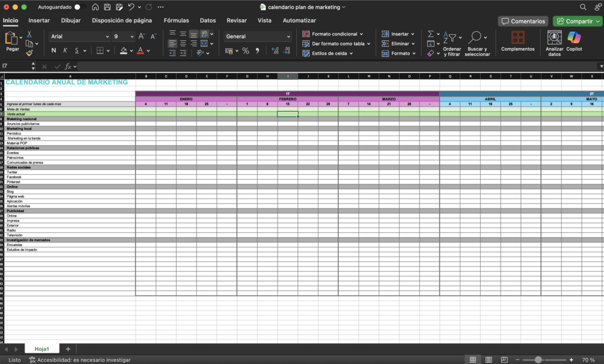Toggle bold N formatting
Image resolution: width=604 pixels, height=364 pixels.
click(53, 50)
